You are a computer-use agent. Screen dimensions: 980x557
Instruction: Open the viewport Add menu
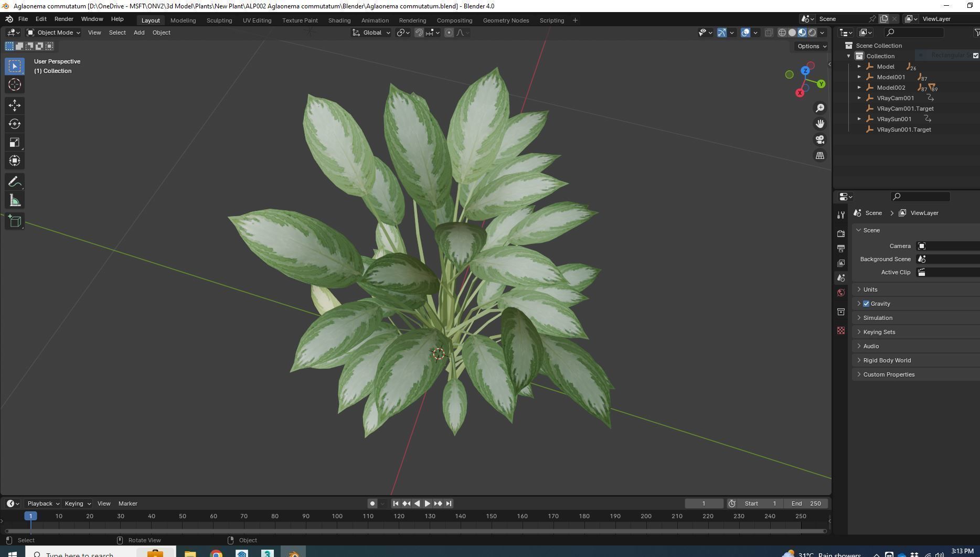coord(139,33)
